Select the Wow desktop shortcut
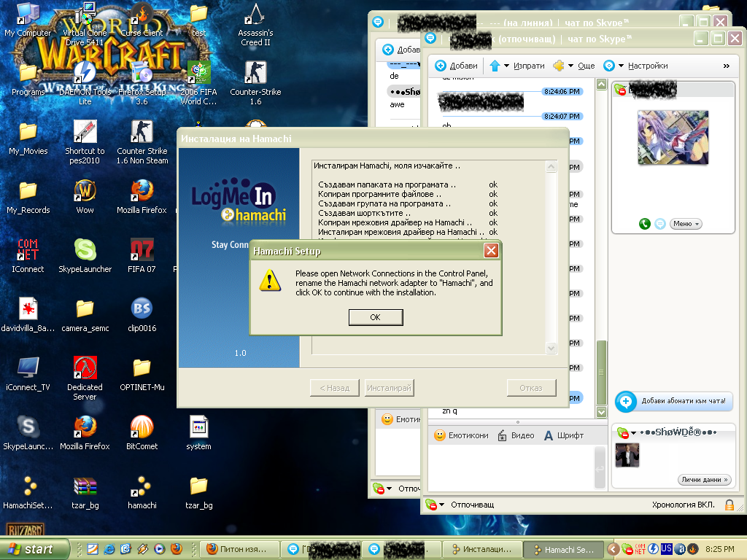Screen dimensions: 747x560 (85, 197)
